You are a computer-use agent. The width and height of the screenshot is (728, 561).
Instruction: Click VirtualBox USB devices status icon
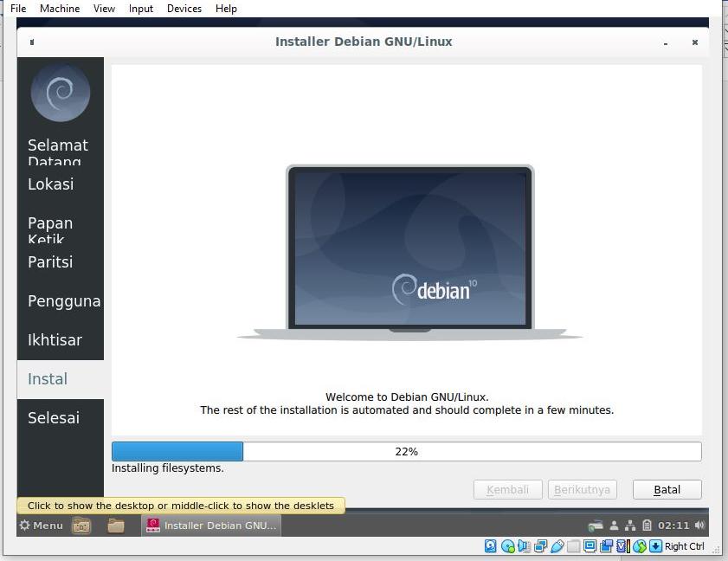tap(557, 546)
